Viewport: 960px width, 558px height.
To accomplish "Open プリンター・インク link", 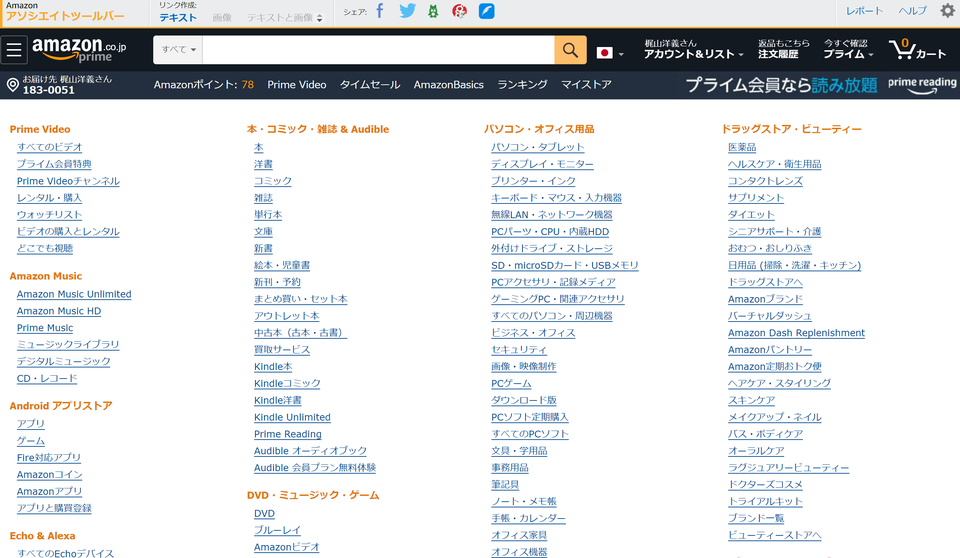I will pos(533,181).
